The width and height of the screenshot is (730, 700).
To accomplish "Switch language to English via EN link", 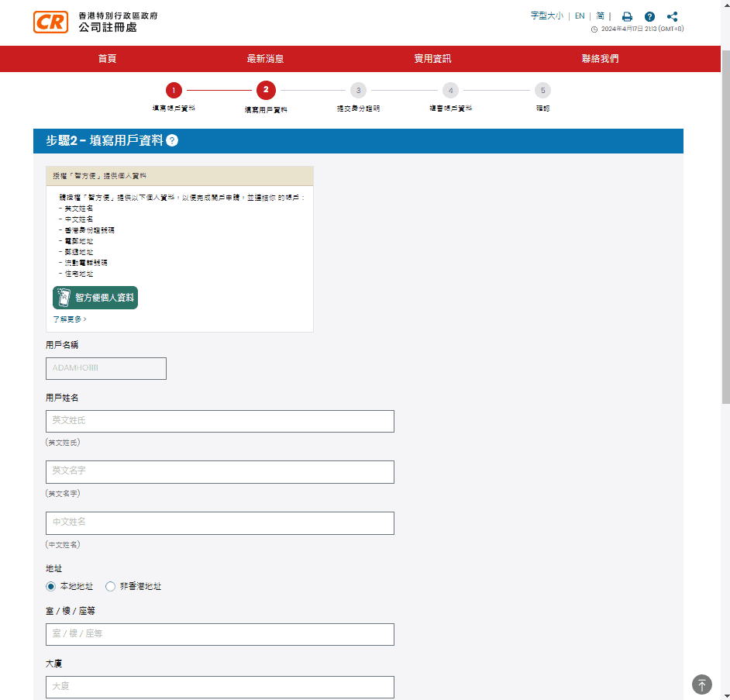I will coord(579,16).
